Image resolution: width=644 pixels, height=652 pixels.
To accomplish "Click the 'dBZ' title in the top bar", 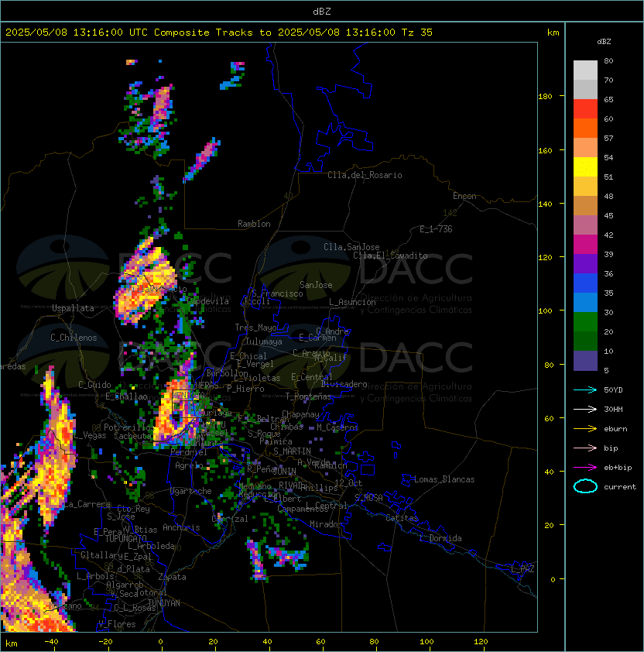I will point(322,12).
